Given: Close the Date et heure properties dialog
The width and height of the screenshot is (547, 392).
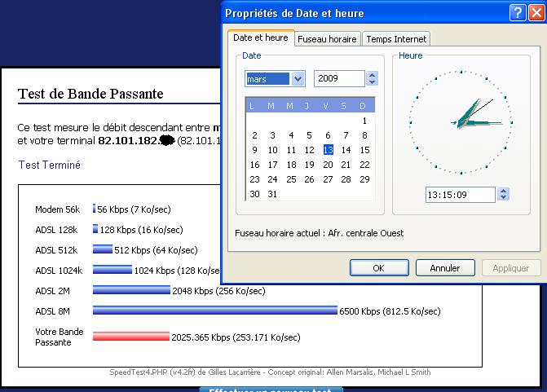Looking at the screenshot, I should [537, 13].
